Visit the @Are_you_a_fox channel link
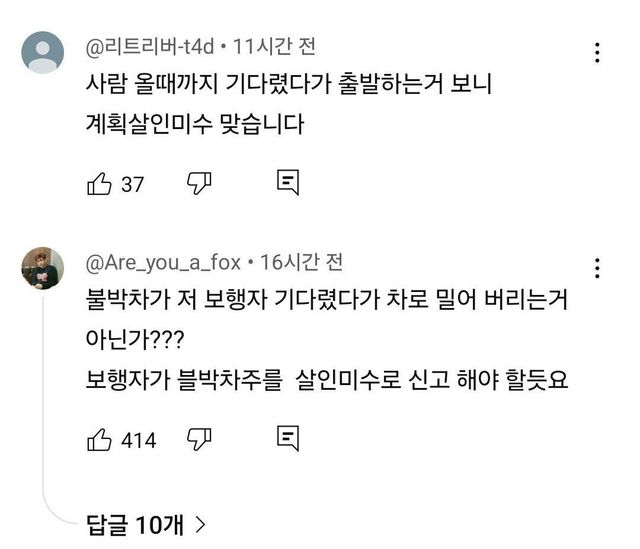640x549 pixels. coord(164,263)
